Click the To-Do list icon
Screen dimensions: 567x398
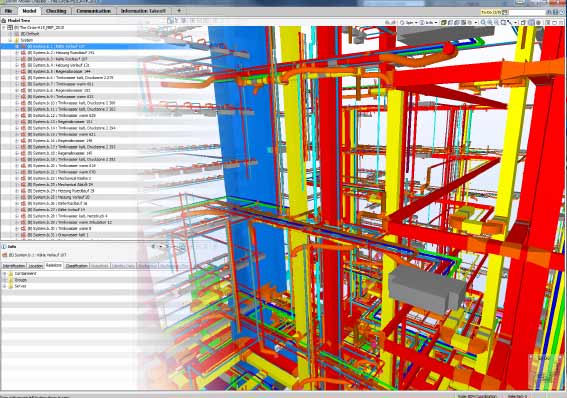[505, 12]
